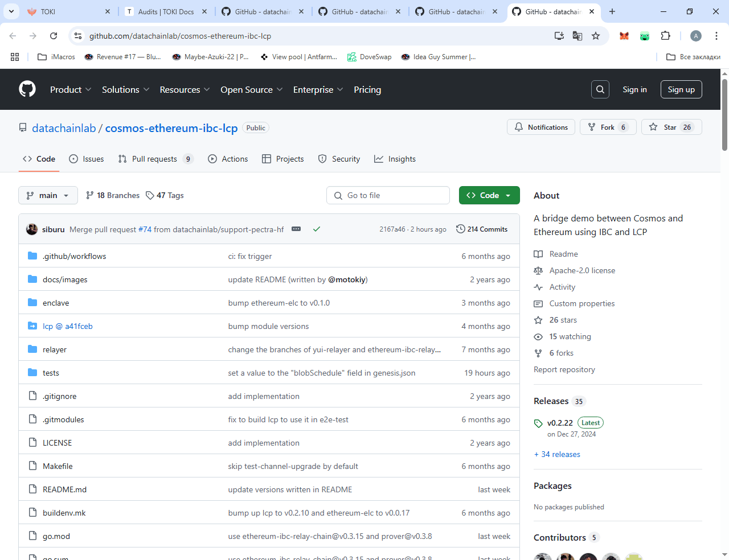This screenshot has height=560, width=729.
Task: Open 214 Commits history
Action: 482,229
